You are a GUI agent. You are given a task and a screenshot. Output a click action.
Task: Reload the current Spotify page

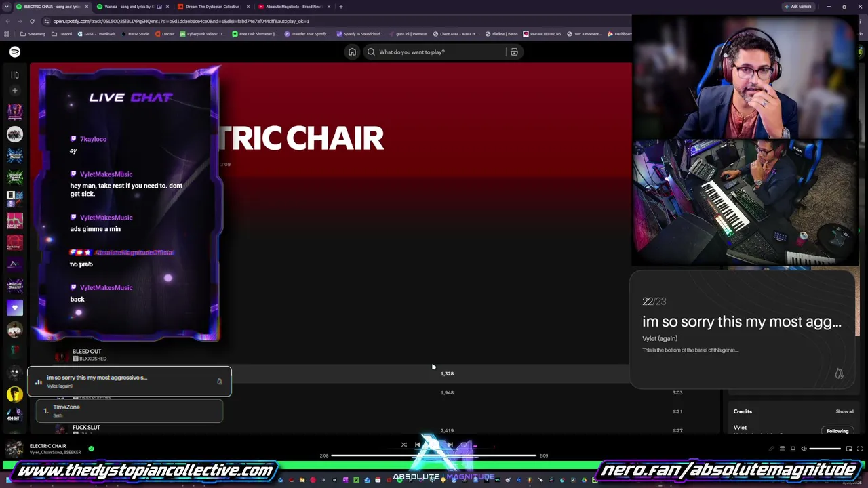[32, 21]
